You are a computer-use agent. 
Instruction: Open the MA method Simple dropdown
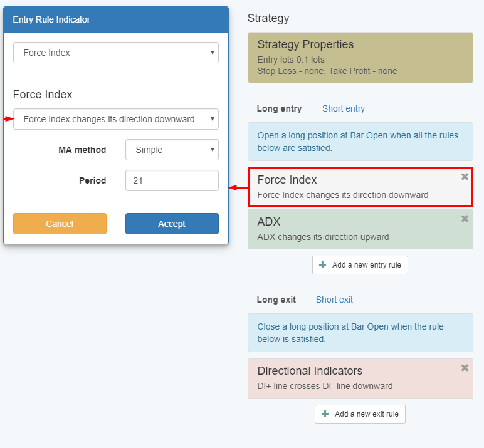tap(172, 150)
